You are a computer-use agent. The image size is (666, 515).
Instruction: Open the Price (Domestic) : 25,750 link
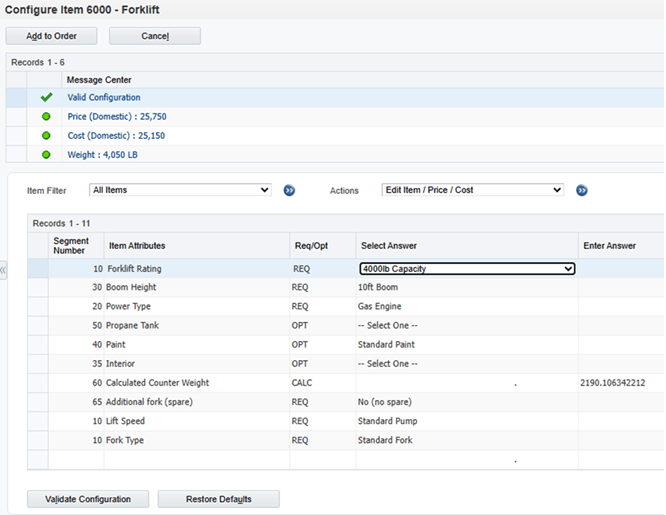(x=117, y=116)
